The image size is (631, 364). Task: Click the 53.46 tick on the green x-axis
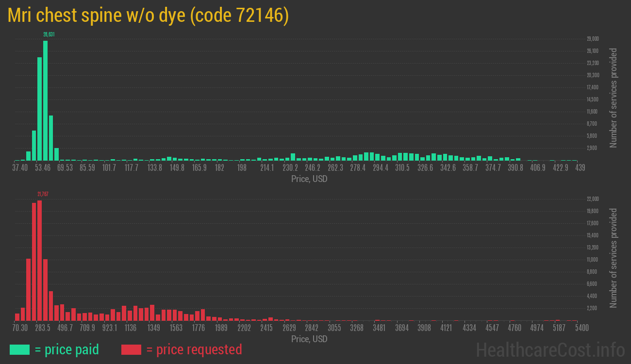point(42,168)
